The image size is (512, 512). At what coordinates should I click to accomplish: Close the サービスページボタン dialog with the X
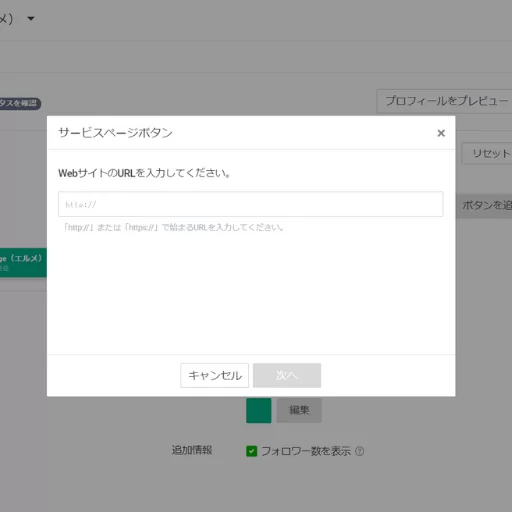pyautogui.click(x=441, y=133)
